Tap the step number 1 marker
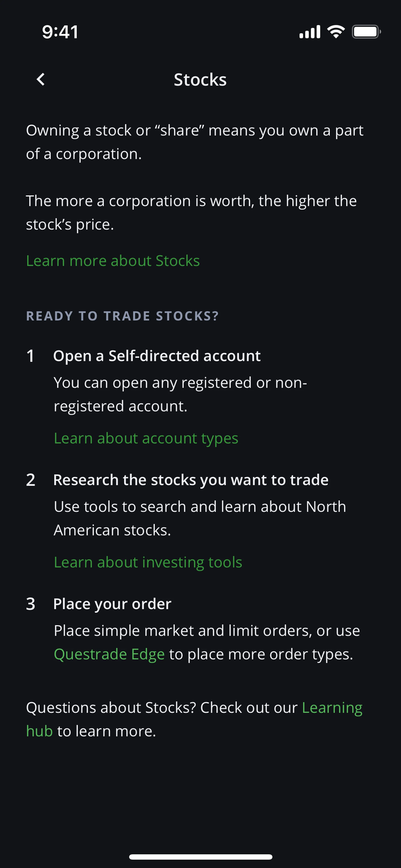Screen dimensions: 401x868 30,356
